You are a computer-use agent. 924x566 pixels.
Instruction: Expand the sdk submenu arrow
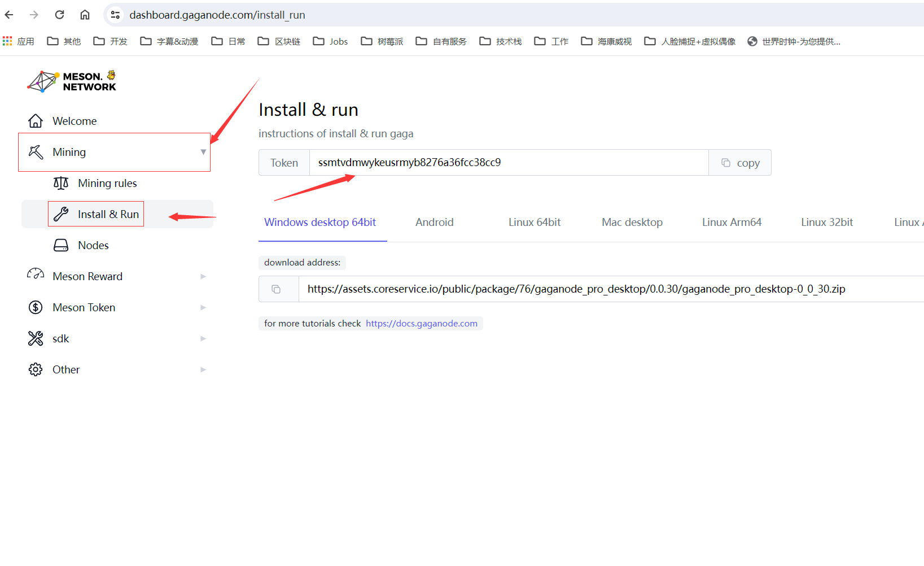click(203, 338)
